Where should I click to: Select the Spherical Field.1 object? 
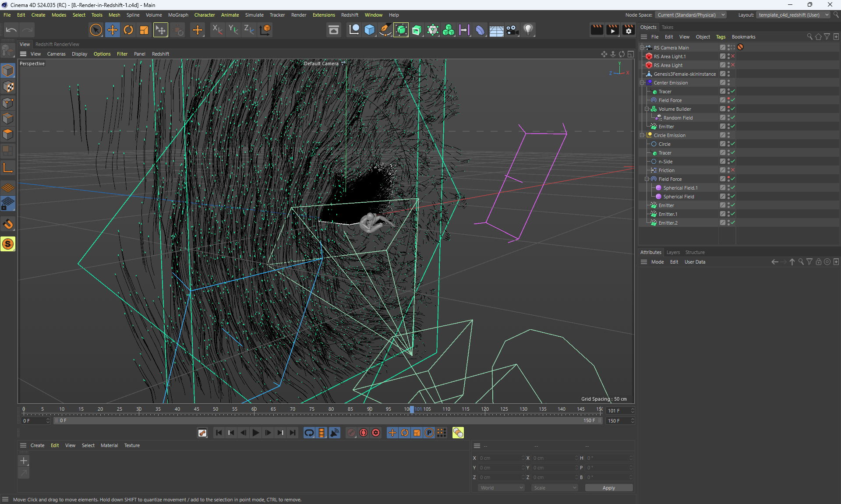pos(680,188)
